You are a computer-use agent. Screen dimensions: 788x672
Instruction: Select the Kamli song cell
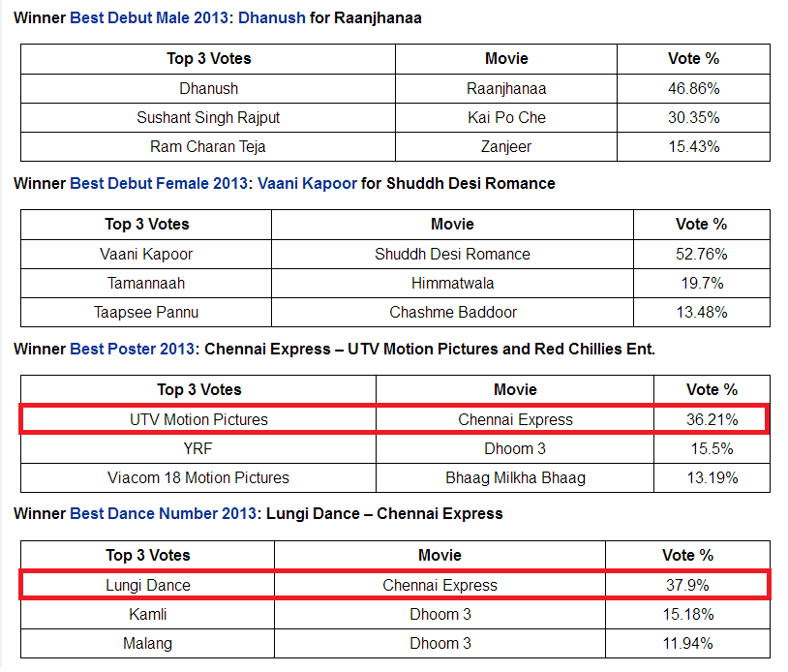pyautogui.click(x=148, y=614)
